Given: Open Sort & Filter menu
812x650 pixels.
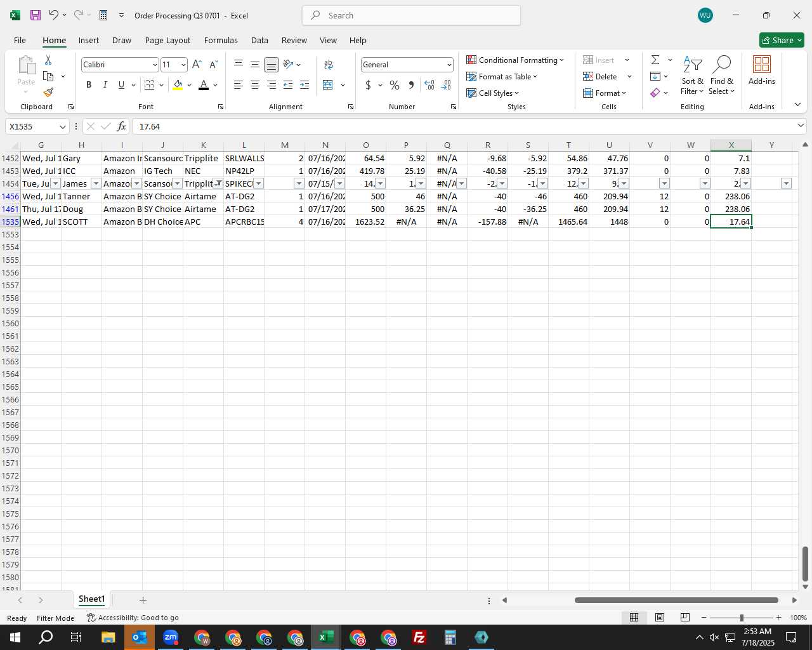Looking at the screenshot, I should coord(692,76).
